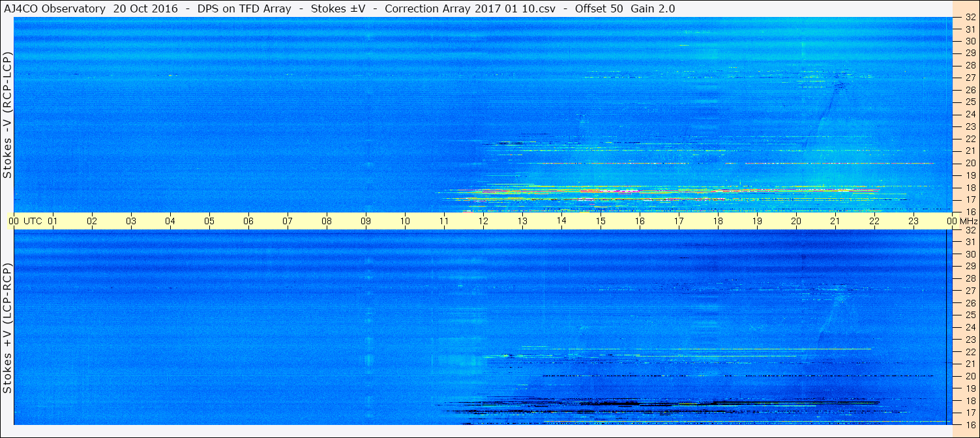Image resolution: width=980 pixels, height=438 pixels.
Task: Select the 08 hour tick on the time axis
Action: [x=327, y=221]
